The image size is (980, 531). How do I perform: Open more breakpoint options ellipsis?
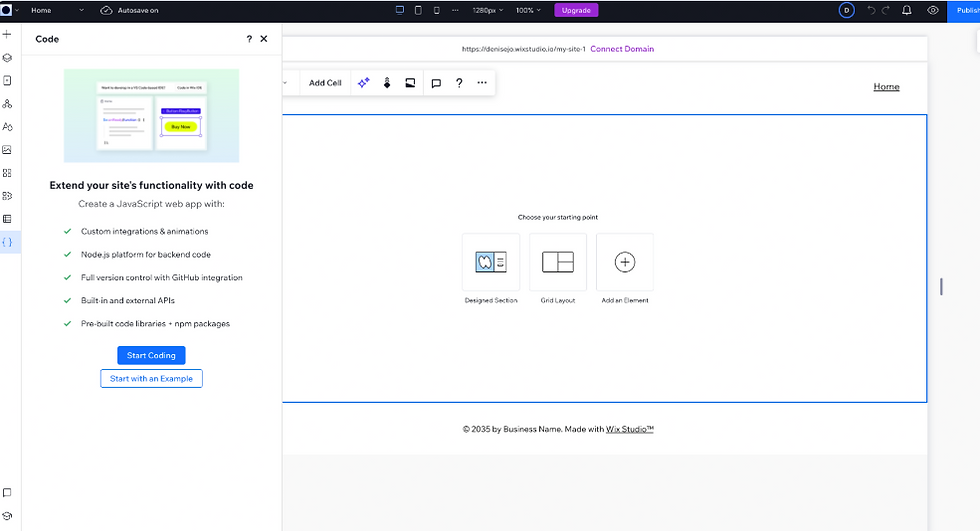(455, 10)
